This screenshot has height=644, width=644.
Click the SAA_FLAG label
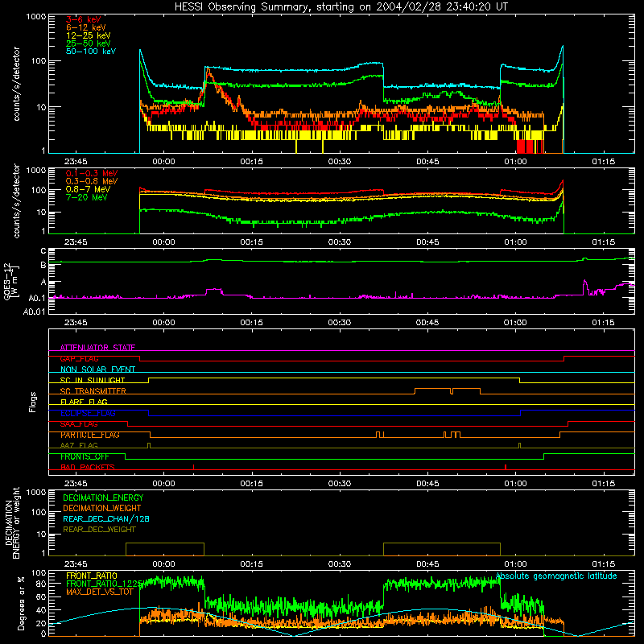(79, 424)
